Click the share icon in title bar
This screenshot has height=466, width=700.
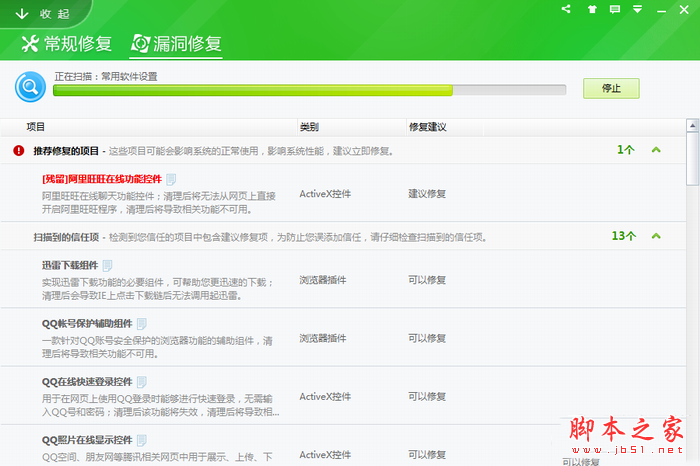[x=566, y=9]
